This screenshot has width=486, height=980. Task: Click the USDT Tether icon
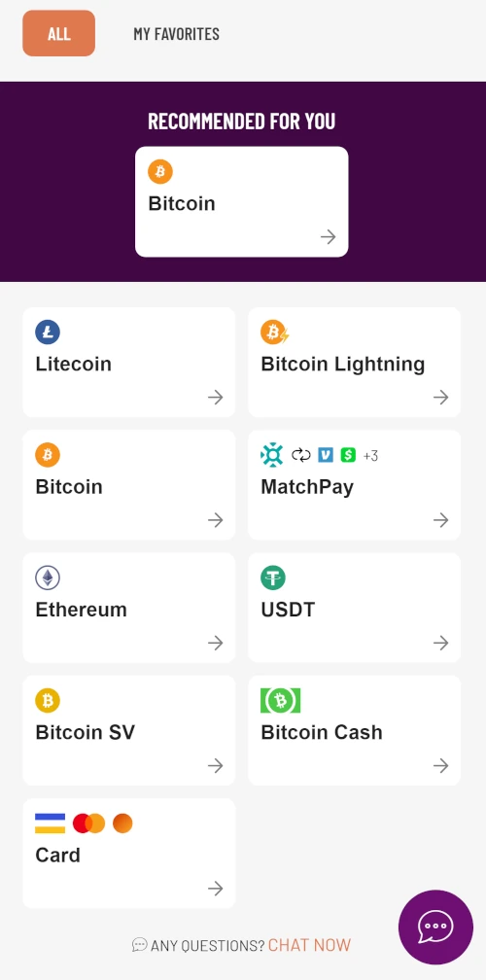tap(273, 578)
